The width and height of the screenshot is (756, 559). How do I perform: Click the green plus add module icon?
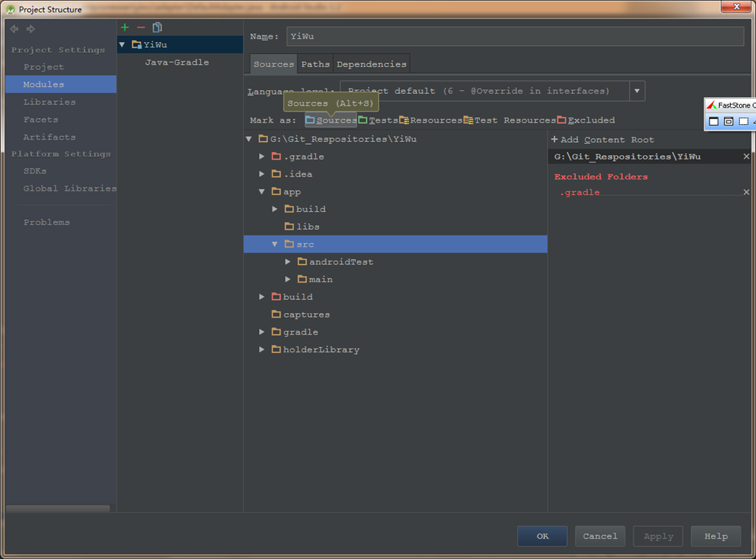pos(125,27)
